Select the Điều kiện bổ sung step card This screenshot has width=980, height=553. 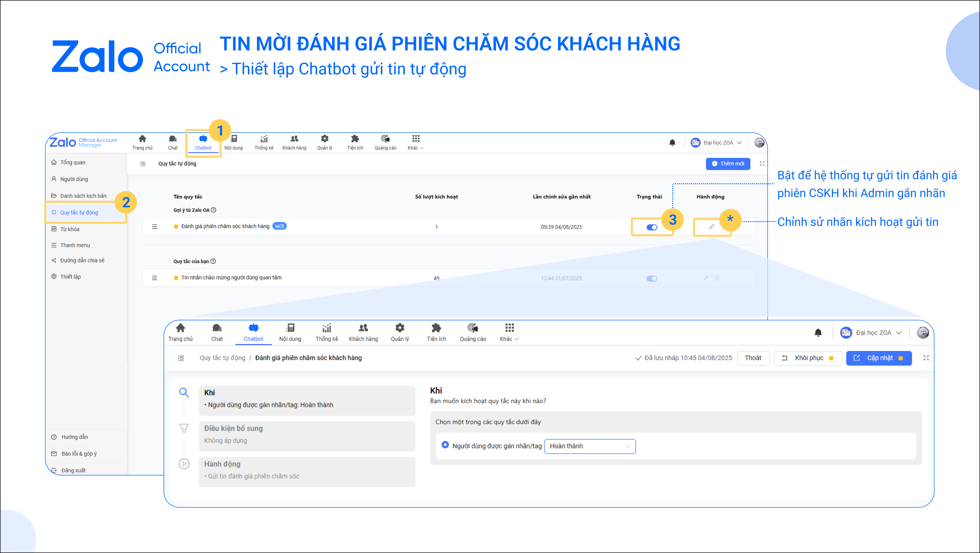click(x=307, y=436)
